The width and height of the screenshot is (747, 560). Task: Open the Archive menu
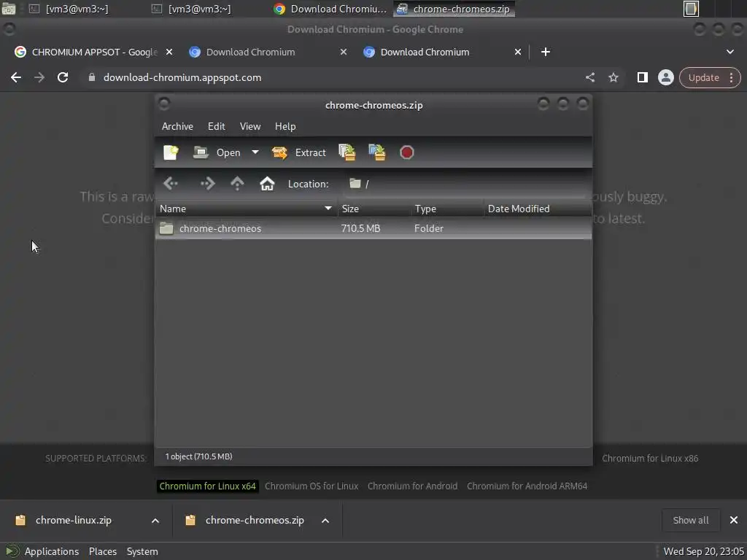pos(177,126)
